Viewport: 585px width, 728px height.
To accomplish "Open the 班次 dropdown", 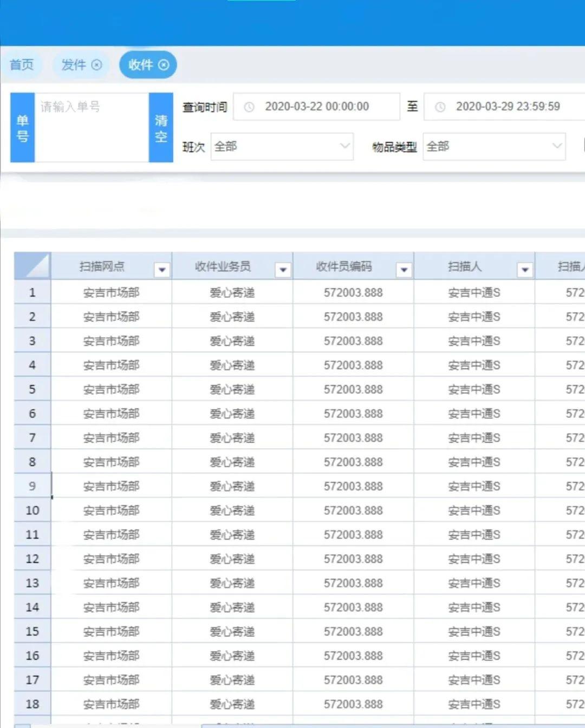I will pos(282,147).
